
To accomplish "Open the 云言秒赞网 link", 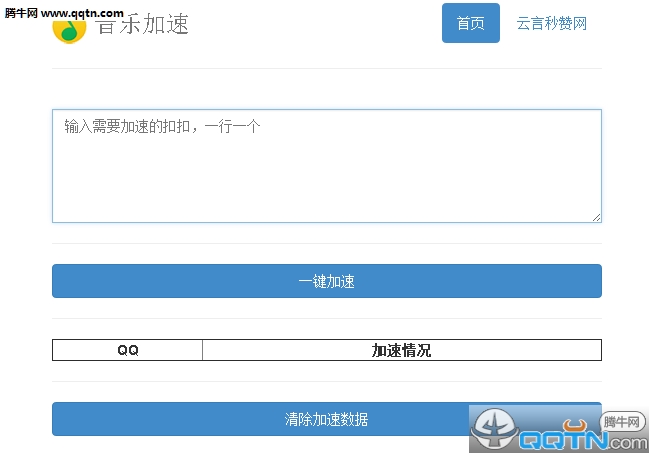I will (x=551, y=23).
